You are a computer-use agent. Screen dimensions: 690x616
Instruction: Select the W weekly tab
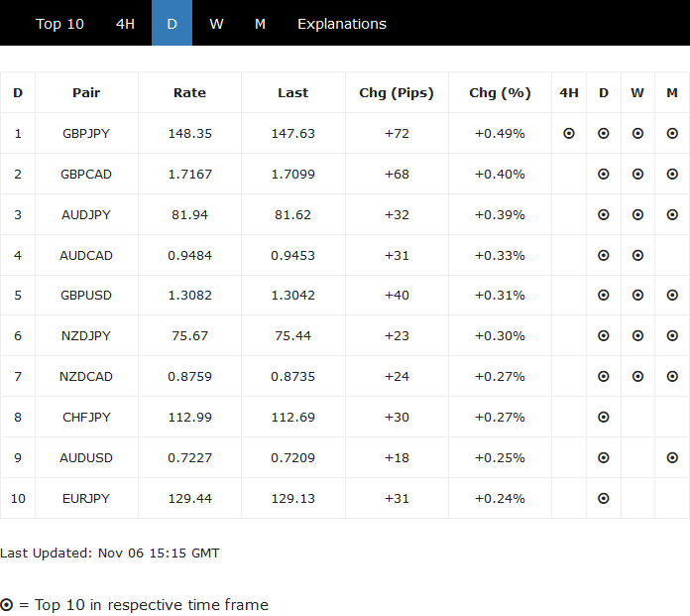click(x=216, y=24)
